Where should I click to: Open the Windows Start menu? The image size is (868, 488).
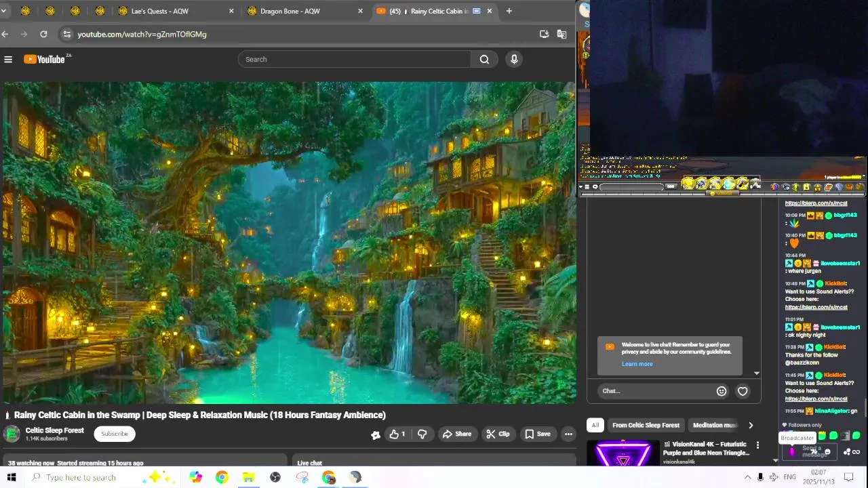click(12, 477)
